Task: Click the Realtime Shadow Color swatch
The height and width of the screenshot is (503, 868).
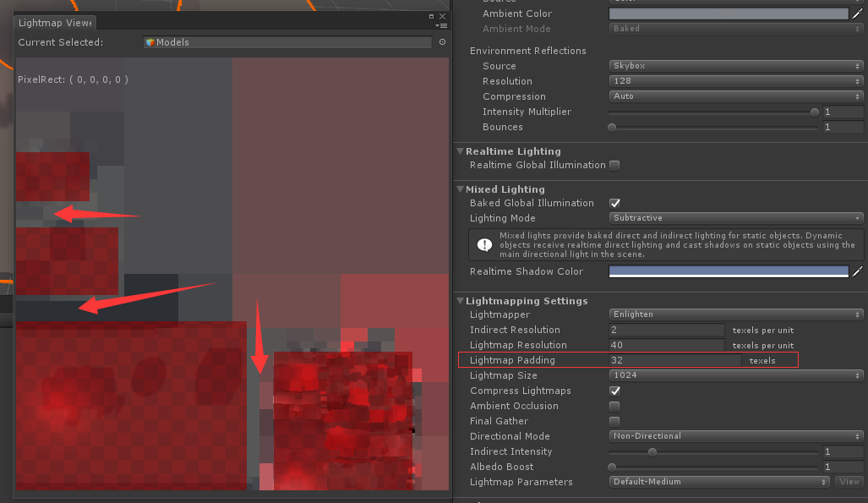Action: click(729, 271)
